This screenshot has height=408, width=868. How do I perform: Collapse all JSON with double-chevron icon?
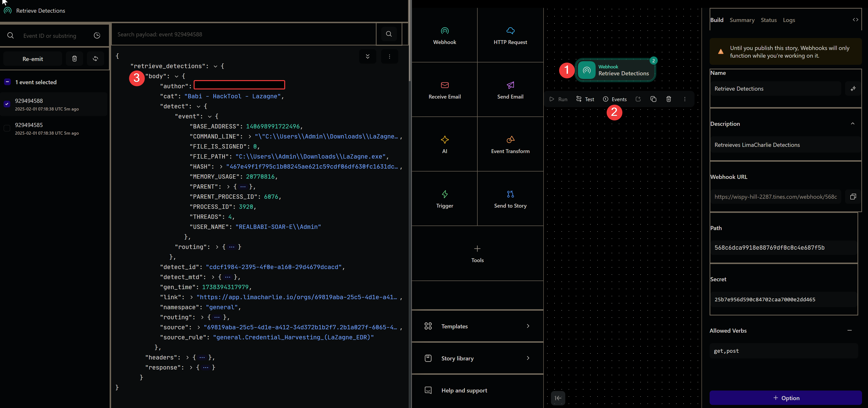[x=368, y=56]
